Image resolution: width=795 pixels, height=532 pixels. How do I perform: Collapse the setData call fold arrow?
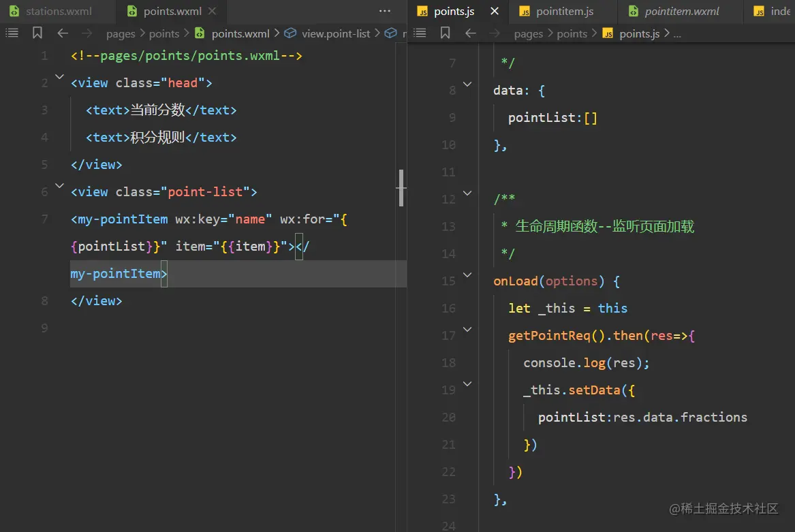(467, 384)
